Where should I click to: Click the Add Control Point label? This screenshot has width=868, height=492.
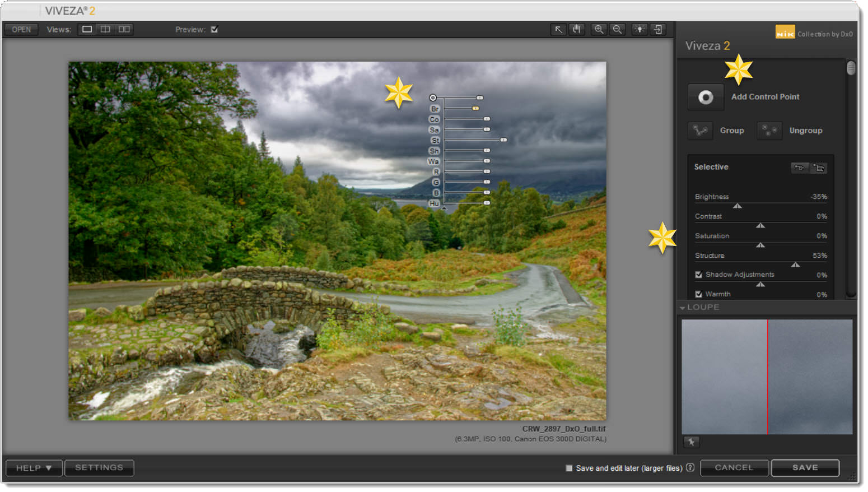click(x=765, y=97)
